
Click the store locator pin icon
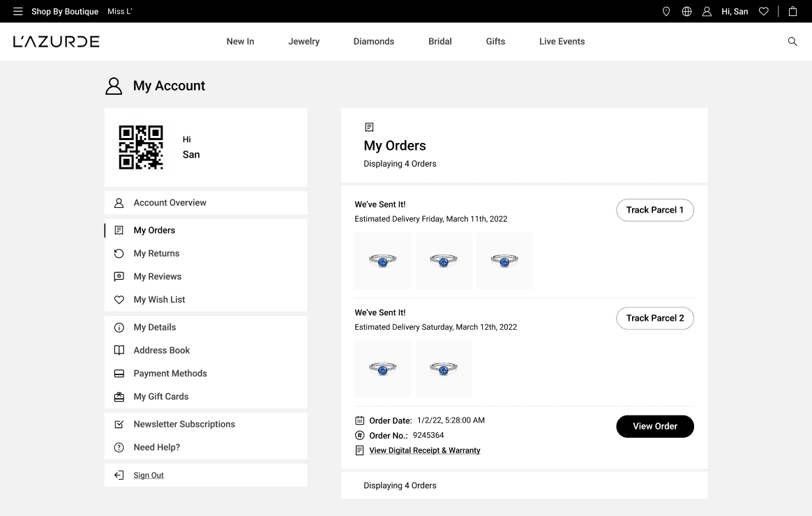pos(666,11)
